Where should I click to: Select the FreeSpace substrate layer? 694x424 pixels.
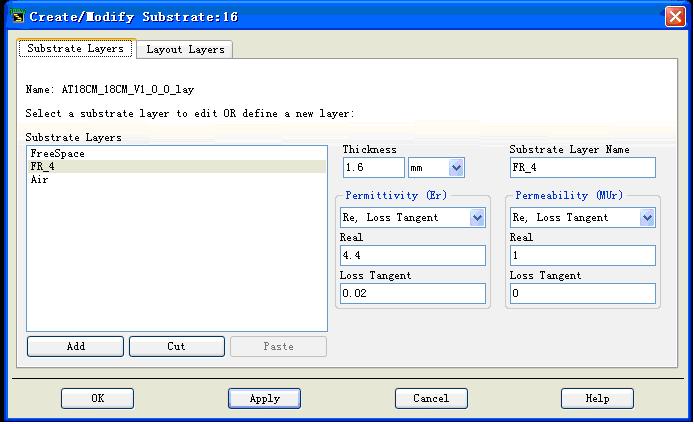pos(176,154)
